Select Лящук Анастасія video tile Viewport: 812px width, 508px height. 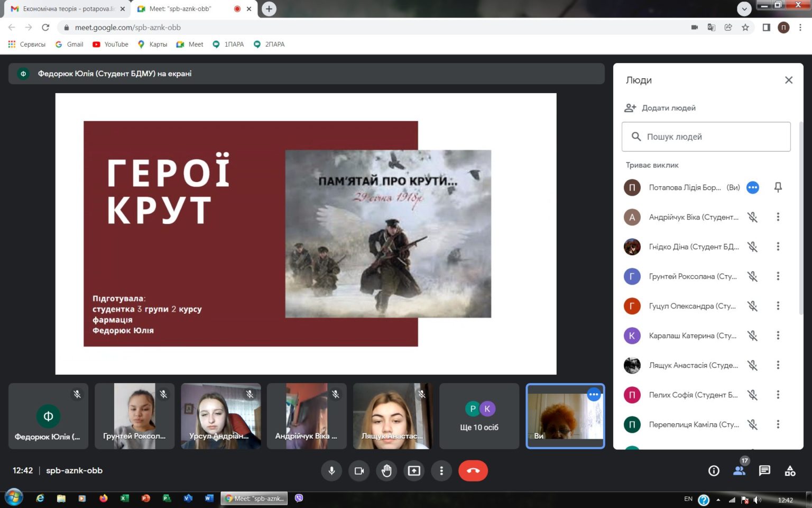(393, 416)
